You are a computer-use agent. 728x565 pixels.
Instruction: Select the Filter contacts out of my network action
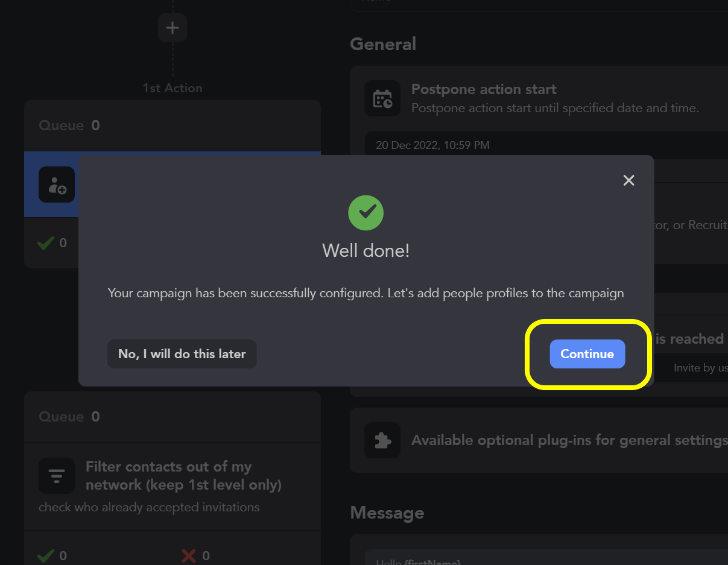click(x=183, y=476)
